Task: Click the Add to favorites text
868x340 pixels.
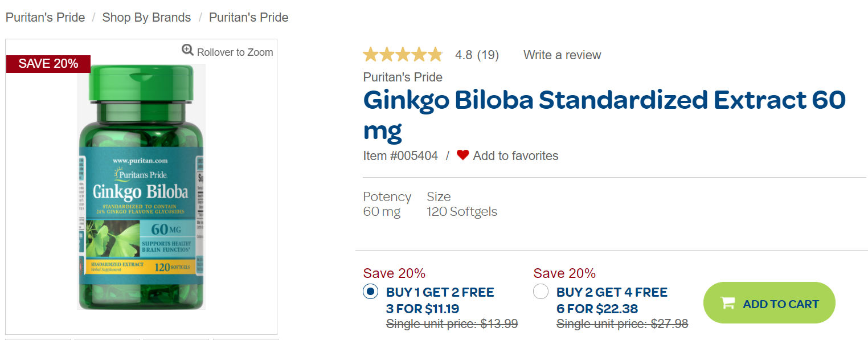Action: pyautogui.click(x=515, y=155)
